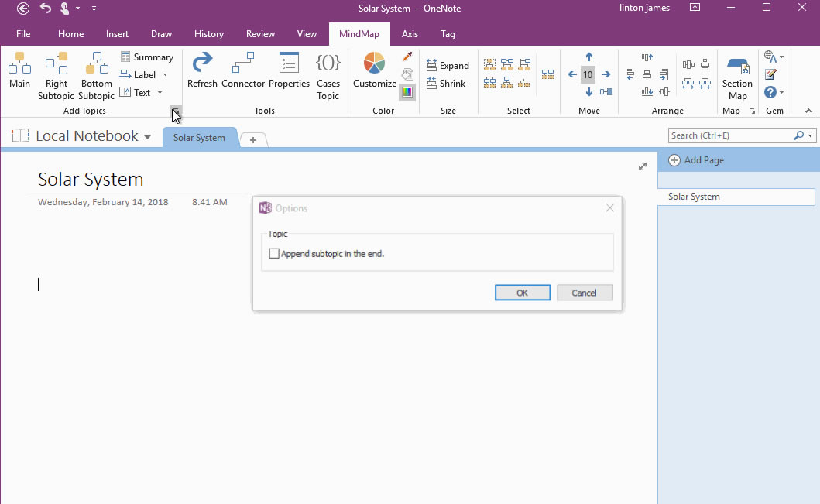Enable Append subtopic in the end
Screen dimensions: 820x504
coord(274,253)
